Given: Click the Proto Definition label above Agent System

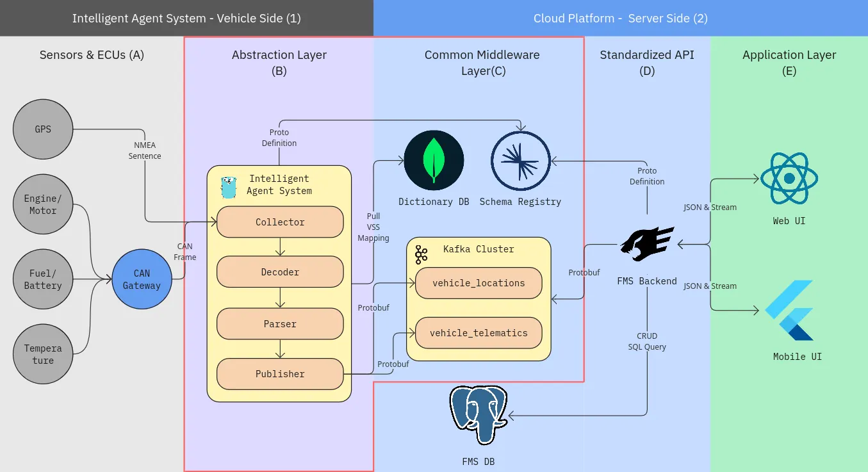Looking at the screenshot, I should coord(279,138).
